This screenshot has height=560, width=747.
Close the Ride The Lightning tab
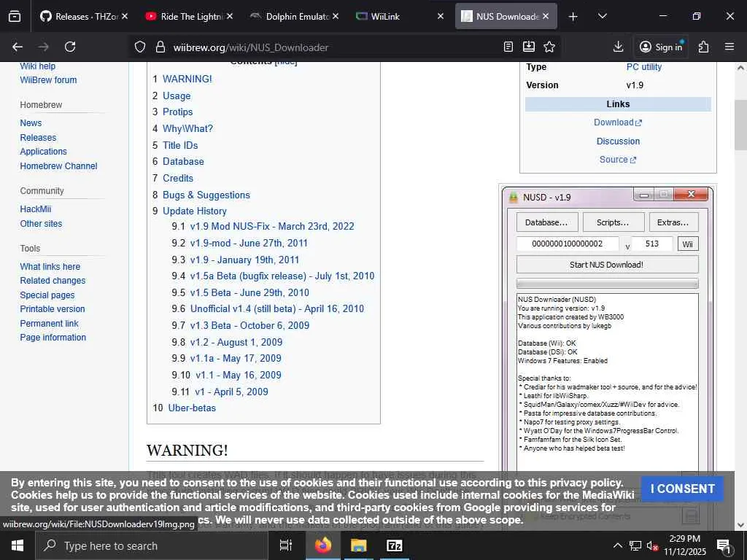[230, 16]
